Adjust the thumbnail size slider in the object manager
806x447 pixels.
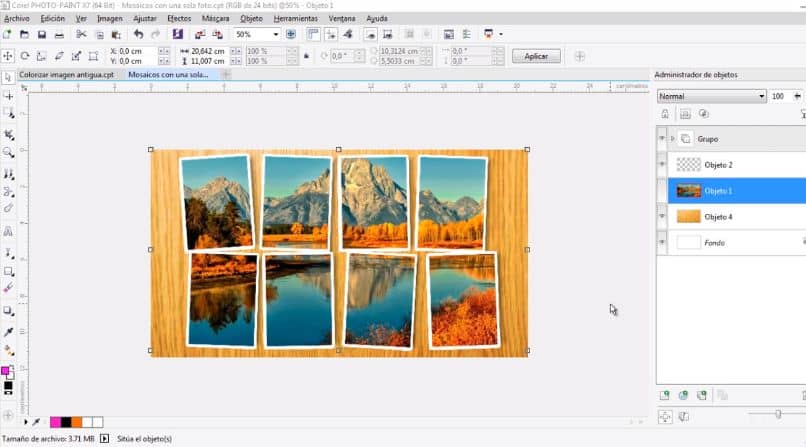point(778,414)
